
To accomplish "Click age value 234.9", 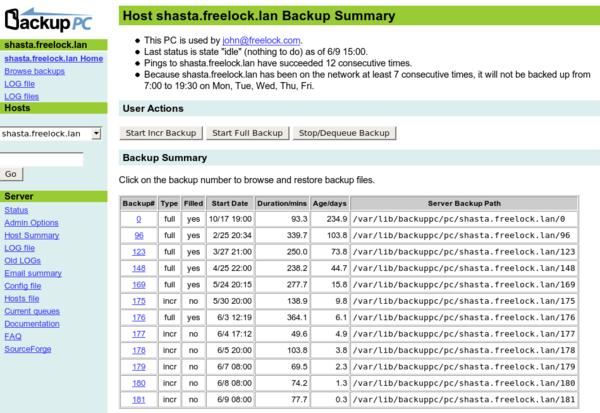I will point(337,219).
